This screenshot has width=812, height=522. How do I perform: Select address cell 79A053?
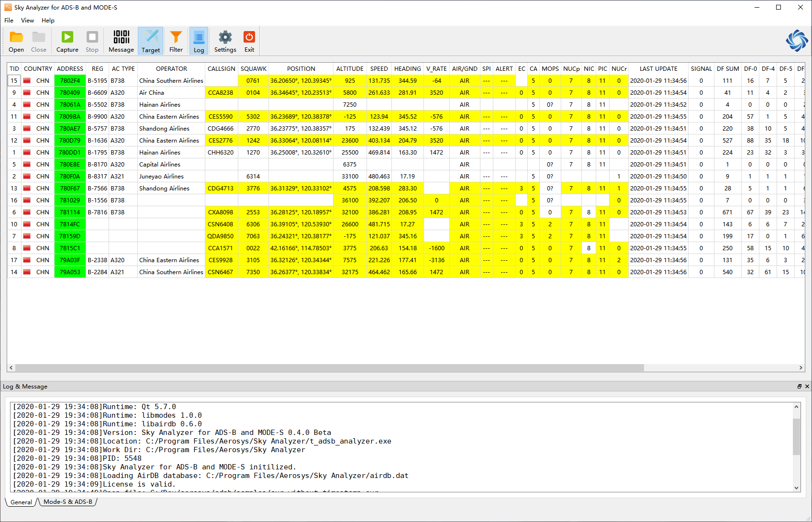[70, 272]
